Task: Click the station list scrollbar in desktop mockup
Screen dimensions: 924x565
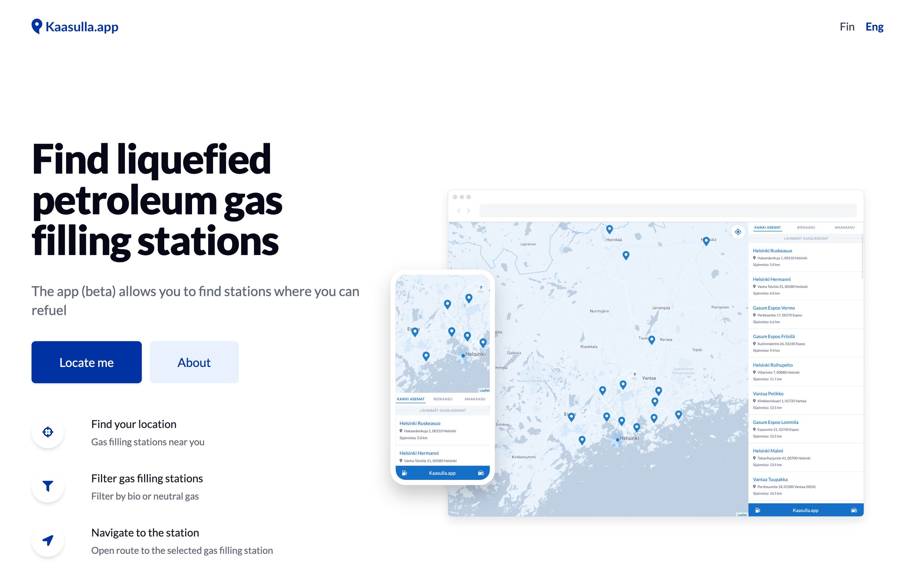Action: [863, 257]
